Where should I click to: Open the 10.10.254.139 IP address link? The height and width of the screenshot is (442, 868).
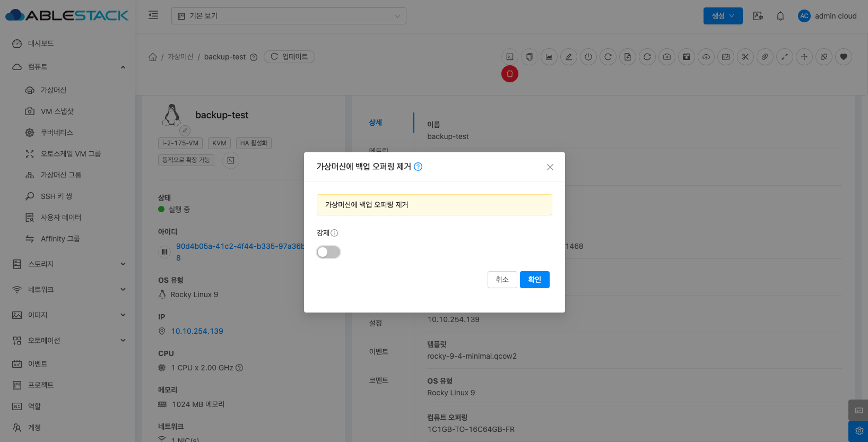pos(197,331)
